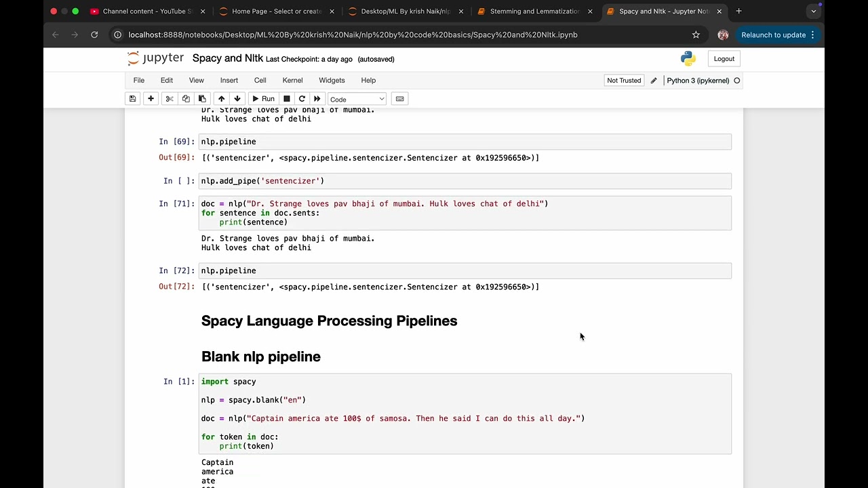This screenshot has height=488, width=868.
Task: Click Relaunch to update button
Action: (x=778, y=35)
